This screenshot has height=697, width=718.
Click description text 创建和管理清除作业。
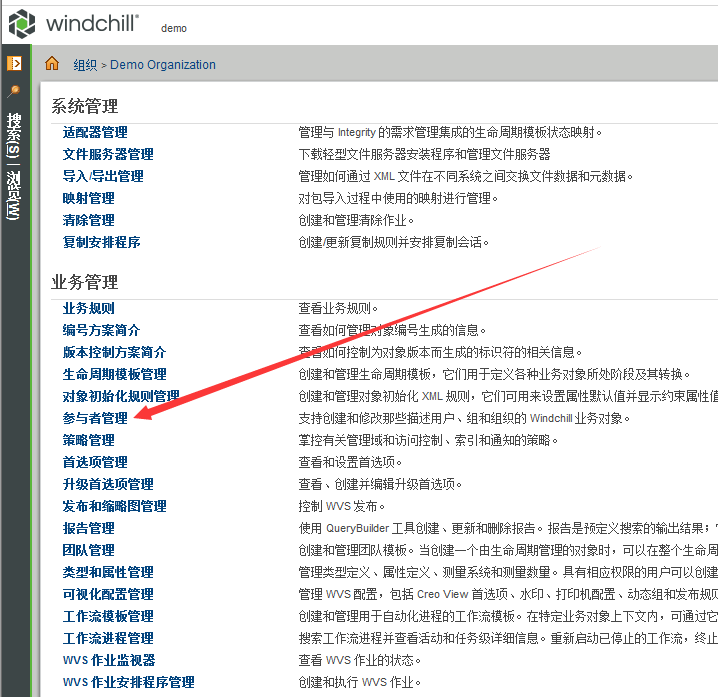click(x=356, y=220)
